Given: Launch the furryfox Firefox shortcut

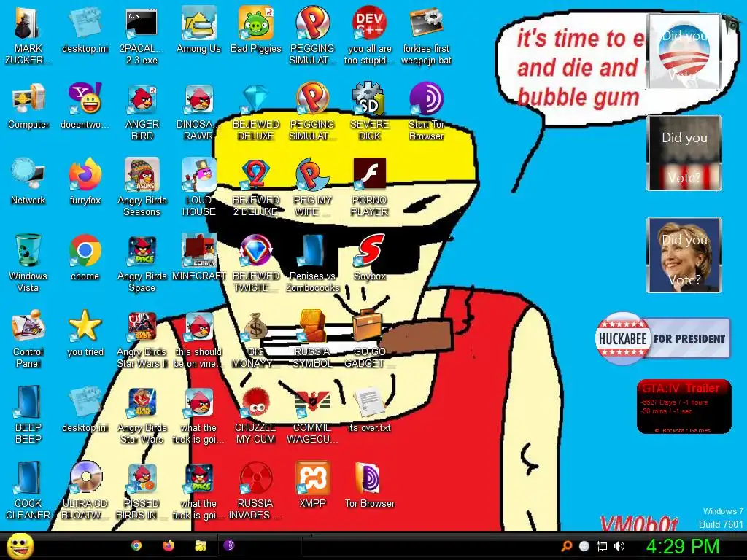Looking at the screenshot, I should pos(85,182).
